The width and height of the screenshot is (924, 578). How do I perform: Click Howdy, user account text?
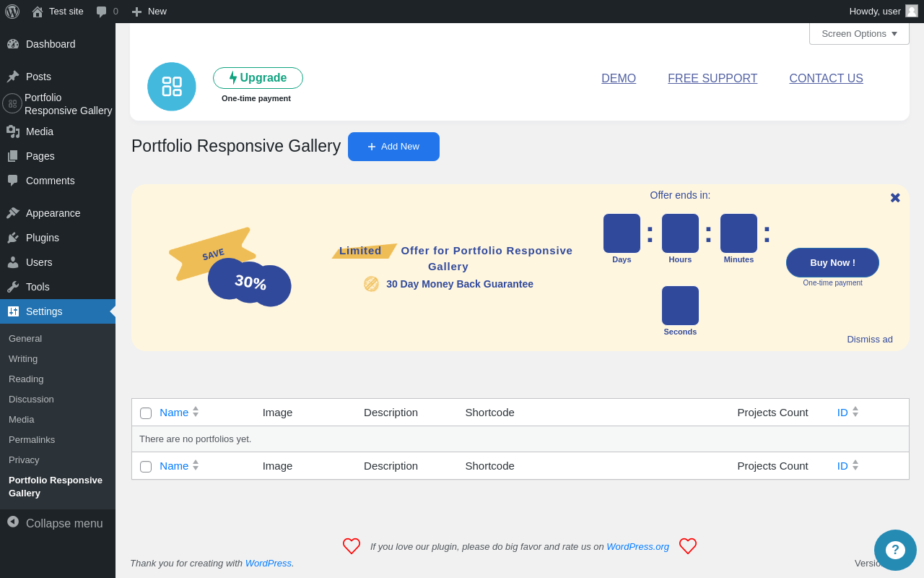coord(875,11)
